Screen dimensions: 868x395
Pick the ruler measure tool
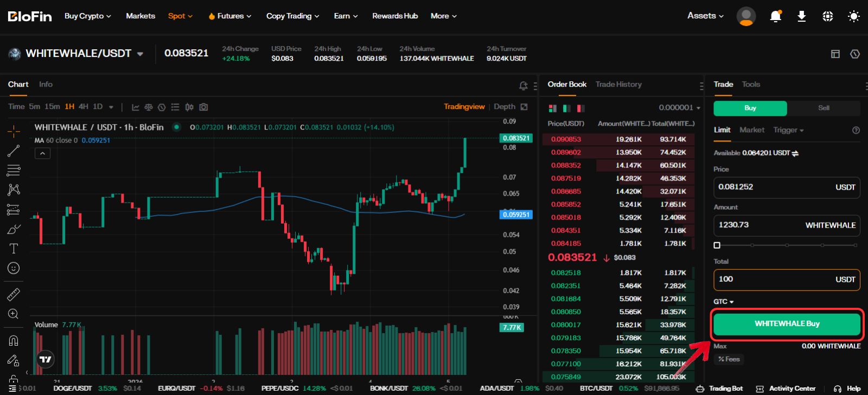14,294
